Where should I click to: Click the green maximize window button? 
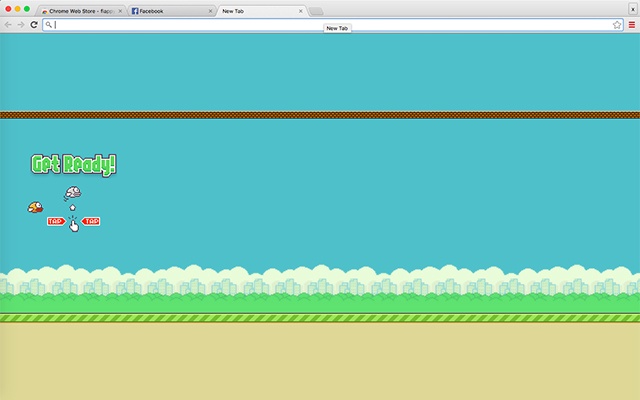click(27, 9)
